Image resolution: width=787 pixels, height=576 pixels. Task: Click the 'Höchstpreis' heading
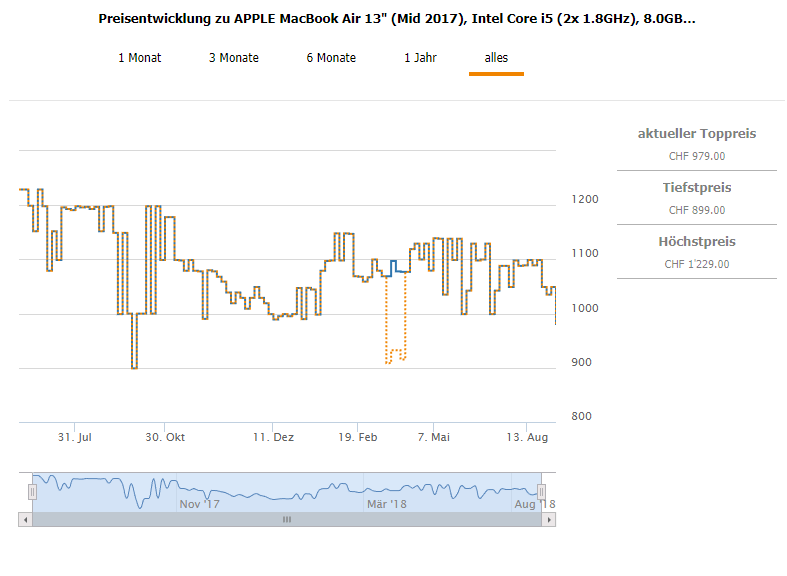[x=696, y=242]
